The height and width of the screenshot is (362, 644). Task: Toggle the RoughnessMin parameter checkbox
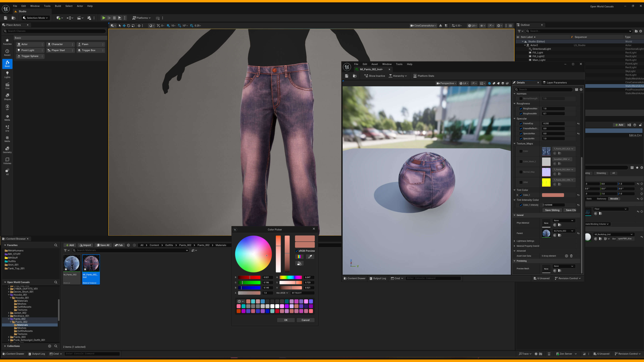[x=521, y=114]
